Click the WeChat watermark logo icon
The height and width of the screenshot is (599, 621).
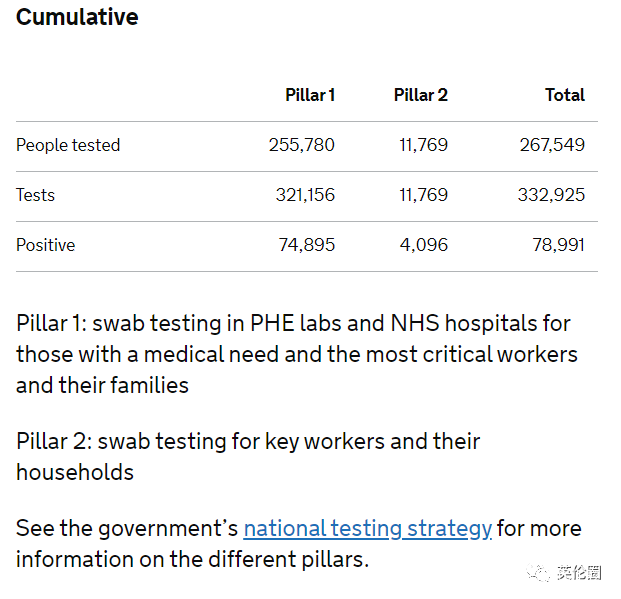tap(539, 573)
